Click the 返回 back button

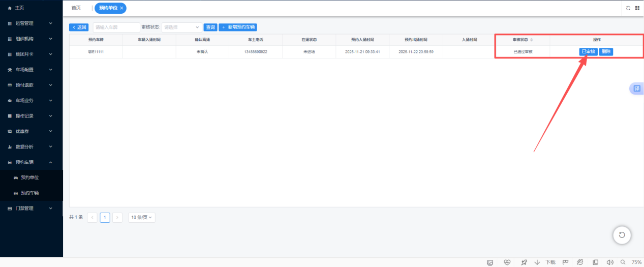(x=79, y=27)
